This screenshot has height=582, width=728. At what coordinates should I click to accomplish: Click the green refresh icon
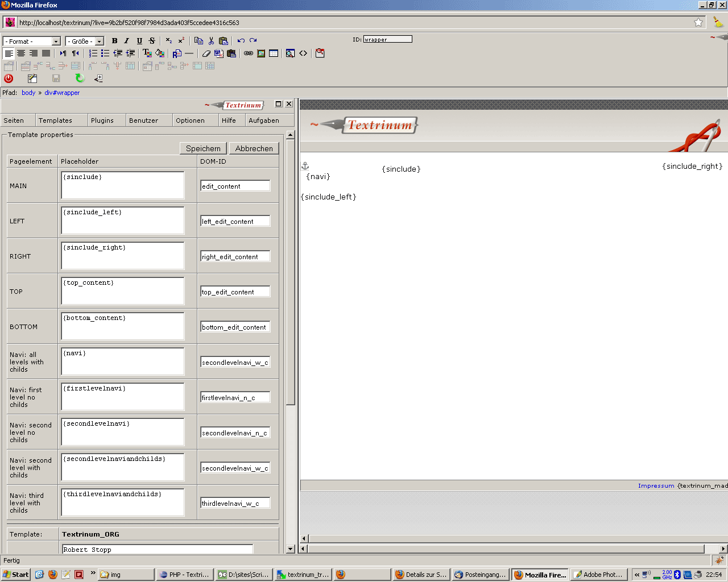[x=80, y=78]
